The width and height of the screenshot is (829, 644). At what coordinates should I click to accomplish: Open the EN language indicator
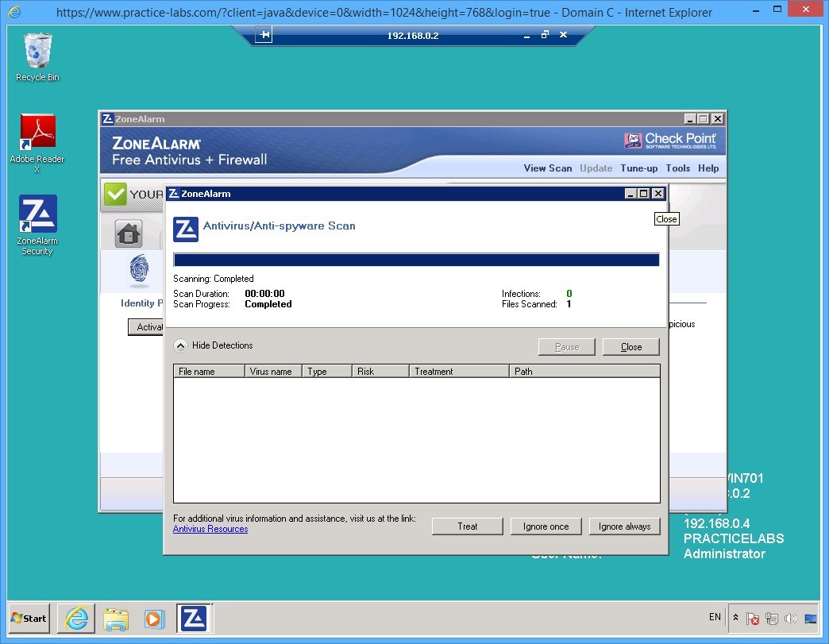(x=714, y=617)
